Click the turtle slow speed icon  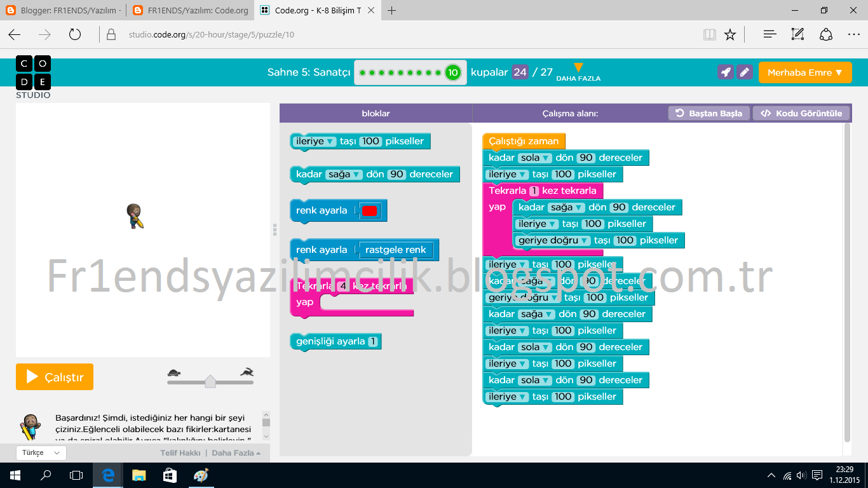tap(174, 372)
